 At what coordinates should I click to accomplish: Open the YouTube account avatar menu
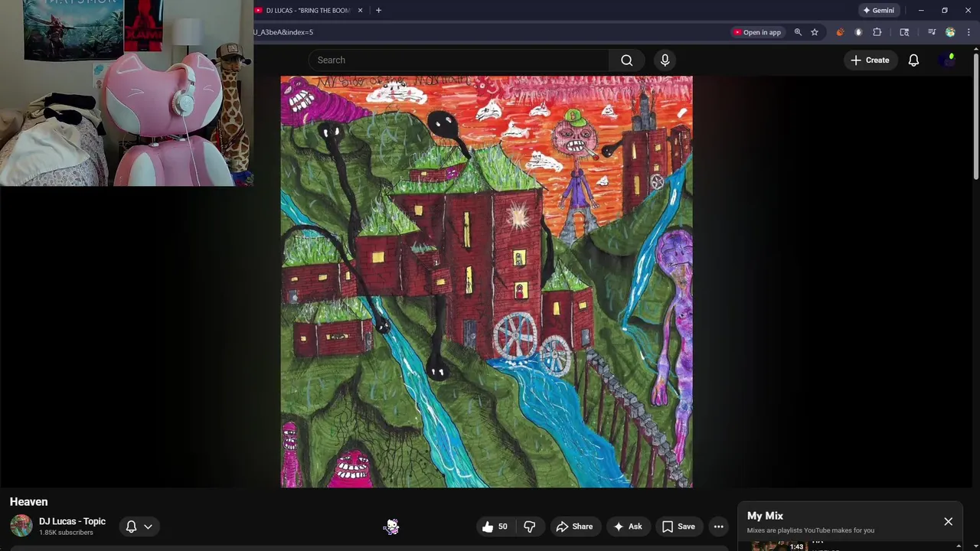[x=949, y=60]
